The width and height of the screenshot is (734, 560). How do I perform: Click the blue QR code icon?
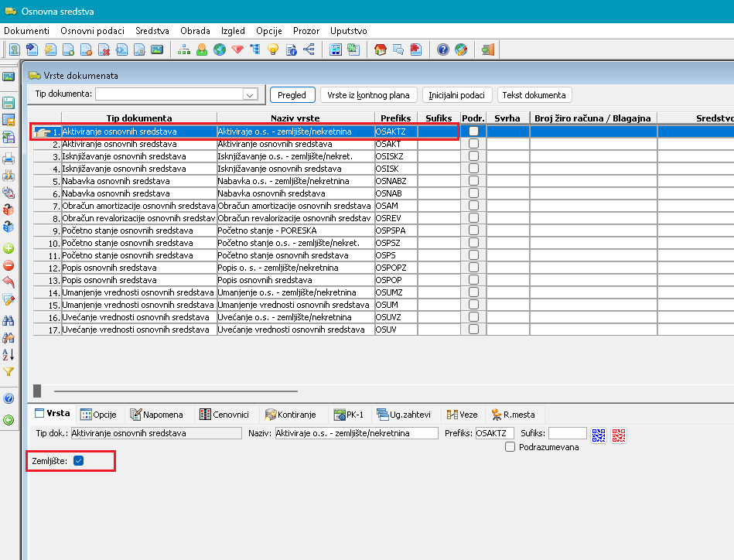click(599, 434)
